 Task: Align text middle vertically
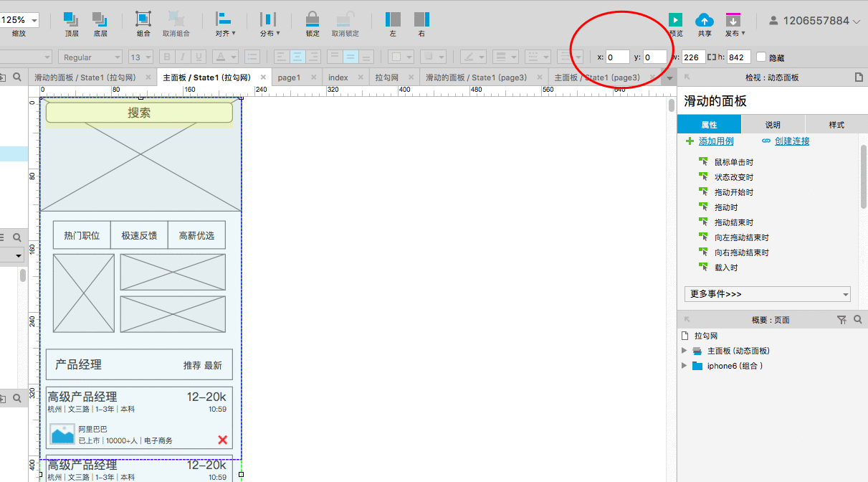(x=350, y=57)
